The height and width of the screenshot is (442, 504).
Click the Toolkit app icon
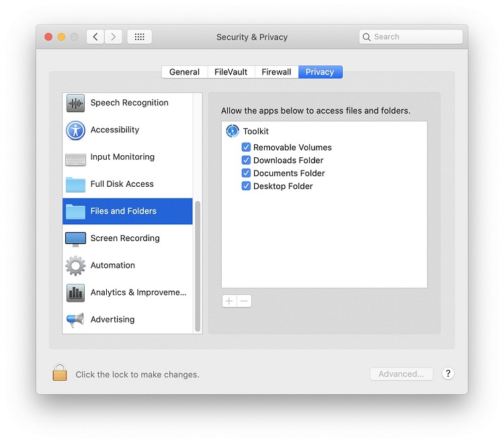coord(233,131)
